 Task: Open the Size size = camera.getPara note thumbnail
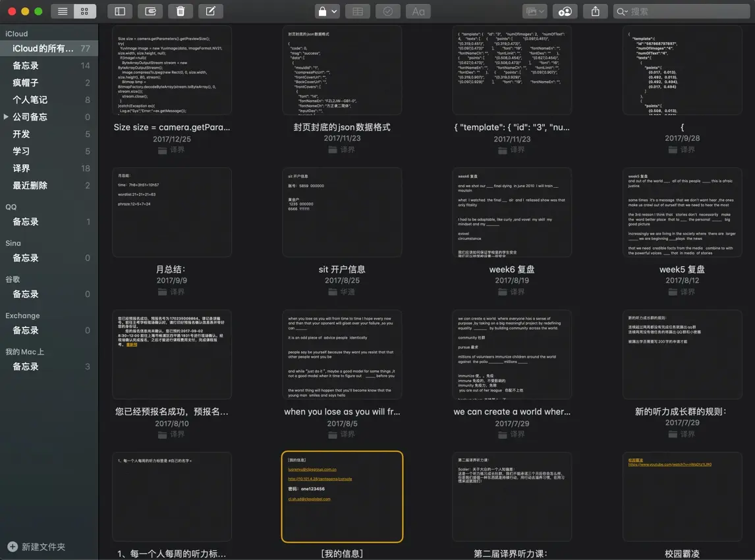(172, 70)
